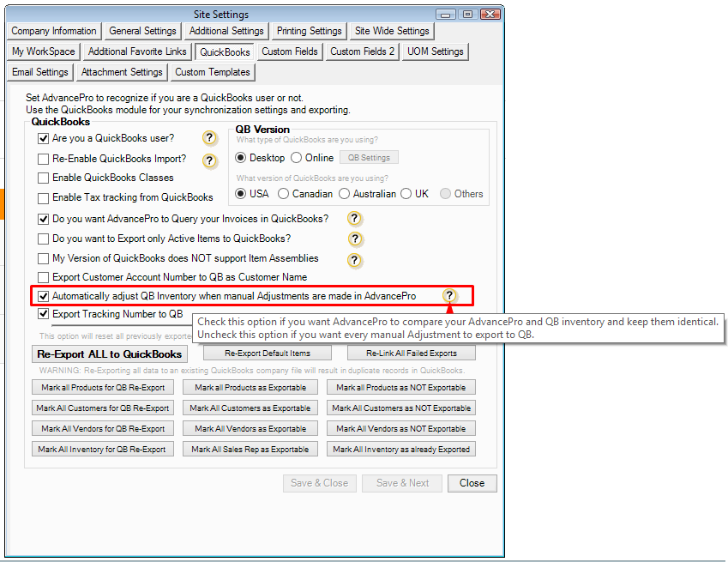Click help icon beside 'Are you a QuickBooks user?'
Image resolution: width=728 pixels, height=562 pixels.
click(209, 138)
